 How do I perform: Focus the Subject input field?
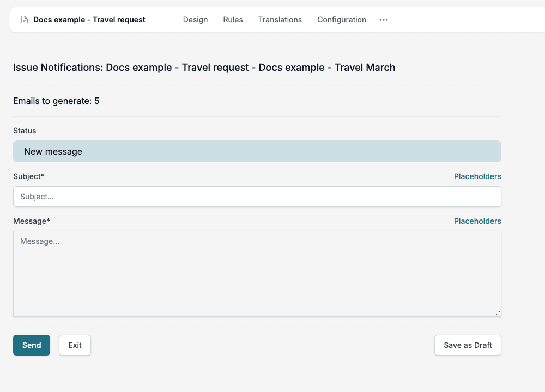(x=257, y=197)
